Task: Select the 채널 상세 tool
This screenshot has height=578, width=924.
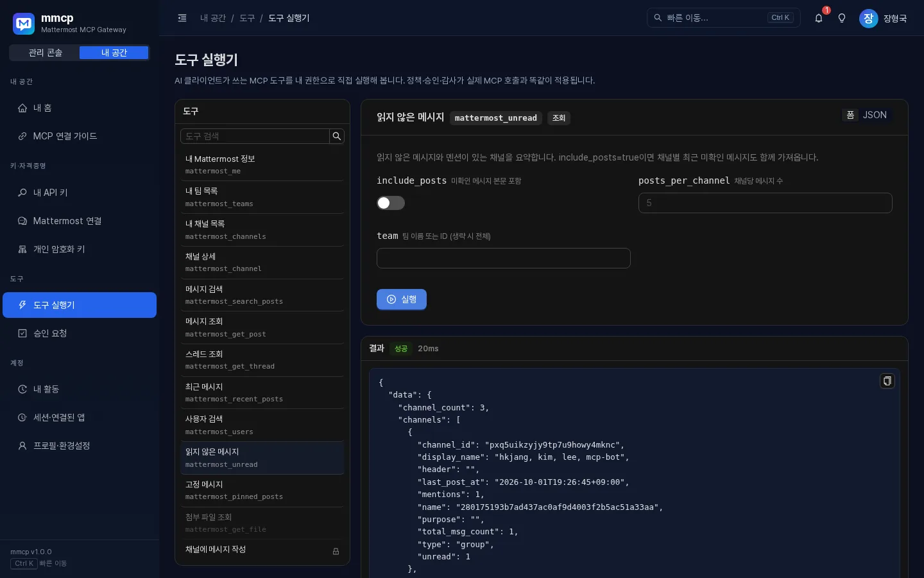Action: pyautogui.click(x=262, y=262)
